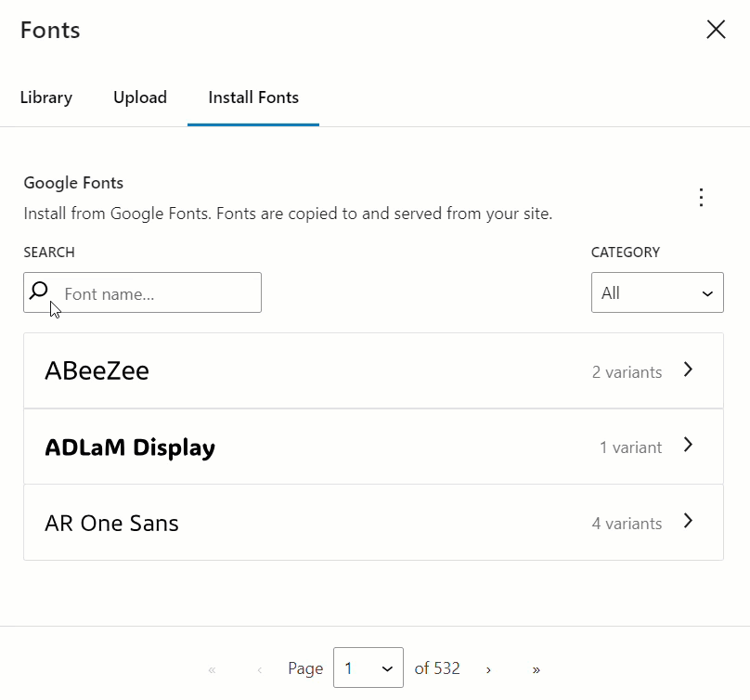Jump to the last page of fonts

(536, 669)
